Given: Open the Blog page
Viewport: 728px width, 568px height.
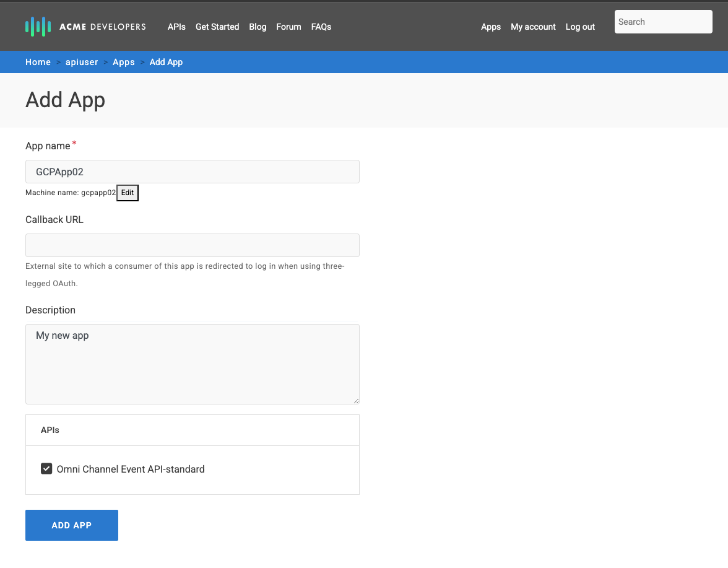Looking at the screenshot, I should pyautogui.click(x=258, y=27).
